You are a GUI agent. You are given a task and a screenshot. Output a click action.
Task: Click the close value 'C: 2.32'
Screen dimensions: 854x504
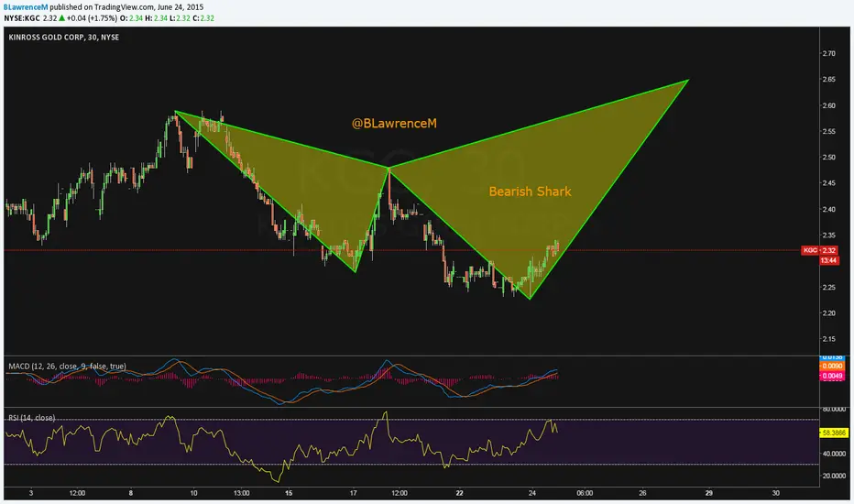point(203,18)
